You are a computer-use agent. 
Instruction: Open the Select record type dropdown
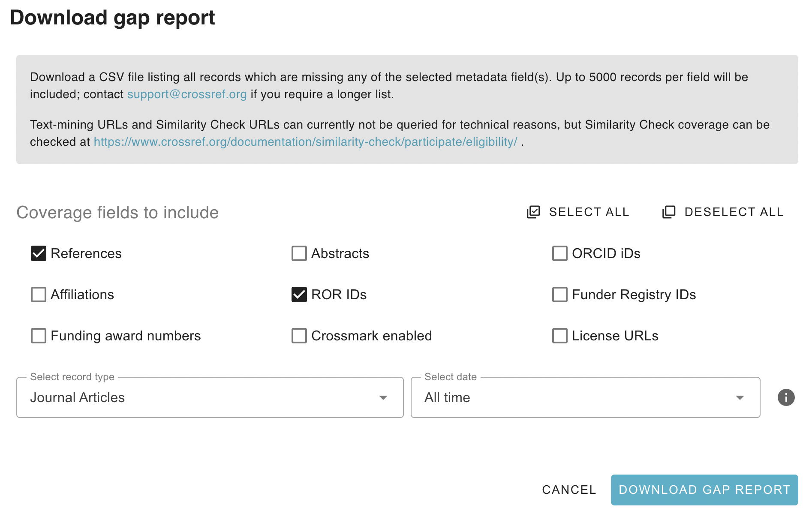(210, 397)
